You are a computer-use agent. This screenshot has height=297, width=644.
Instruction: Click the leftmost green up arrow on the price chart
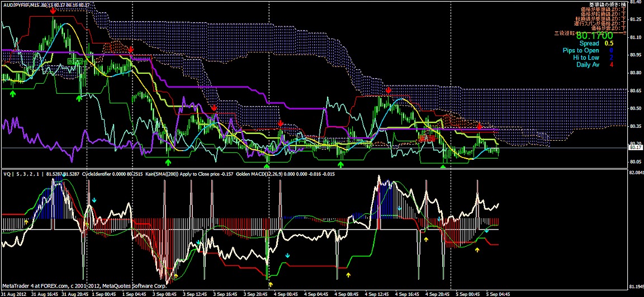coord(13,94)
